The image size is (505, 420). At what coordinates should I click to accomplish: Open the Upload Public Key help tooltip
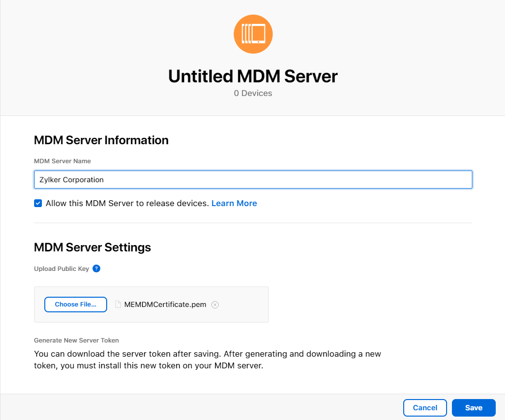pyautogui.click(x=96, y=268)
